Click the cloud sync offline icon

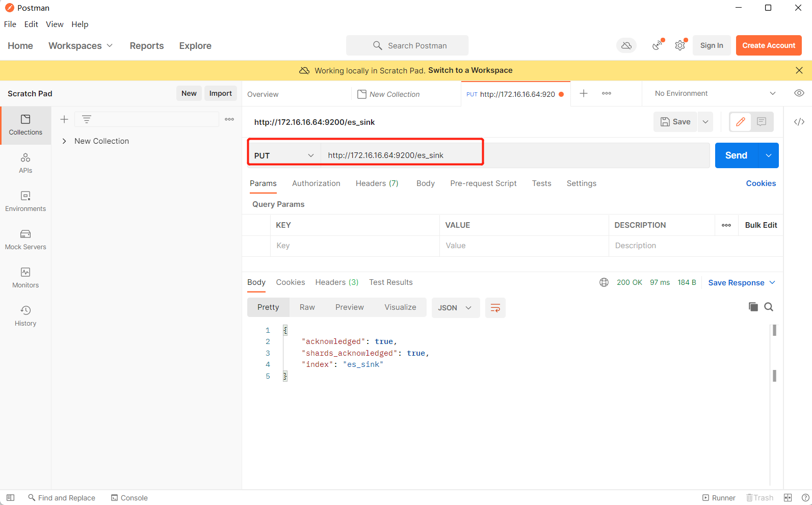coord(626,45)
